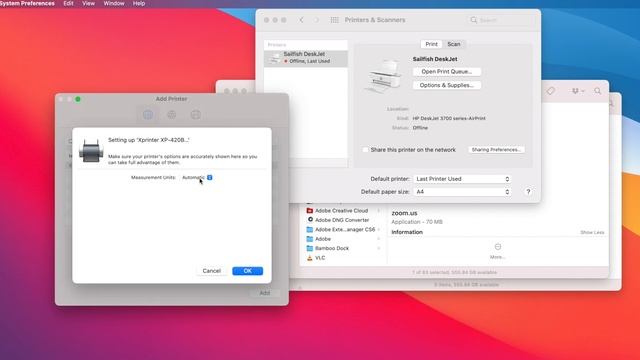Click Open Print Queue button
Image resolution: width=640 pixels, height=360 pixels.
point(447,71)
